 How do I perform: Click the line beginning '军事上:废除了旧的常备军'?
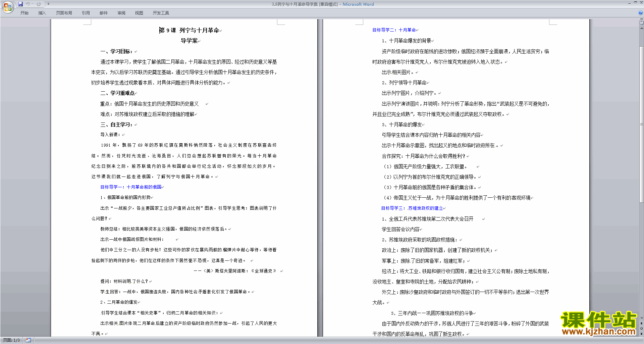[423, 261]
